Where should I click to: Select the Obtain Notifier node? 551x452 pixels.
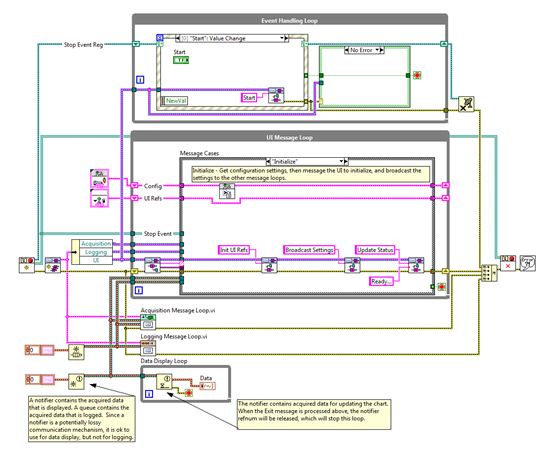(76, 381)
